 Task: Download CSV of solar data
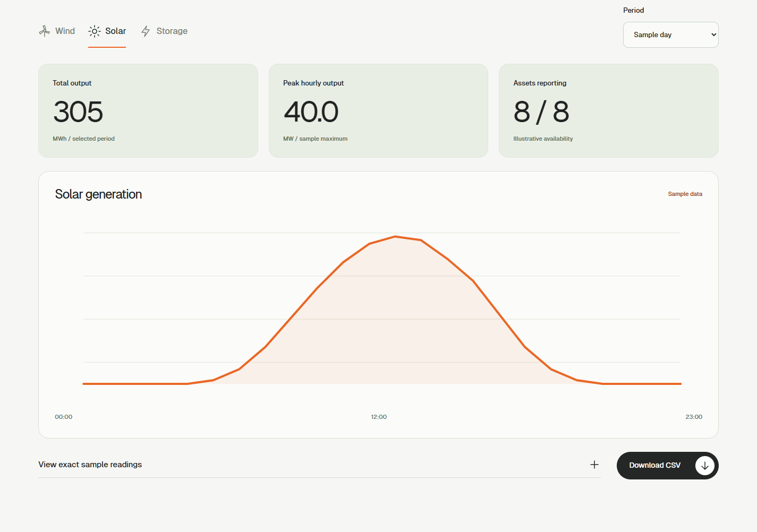(668, 466)
